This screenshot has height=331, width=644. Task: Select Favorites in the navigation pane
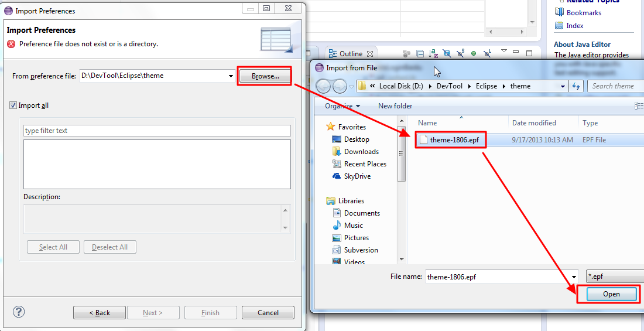click(x=352, y=127)
